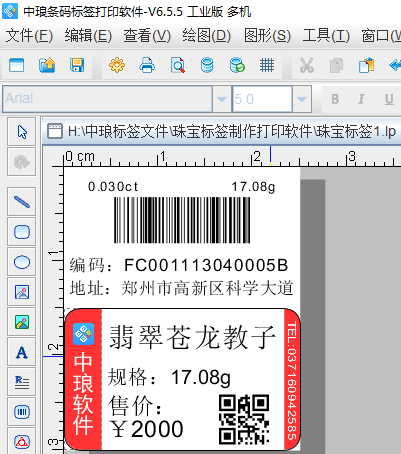Click the database settings icon

[207, 65]
